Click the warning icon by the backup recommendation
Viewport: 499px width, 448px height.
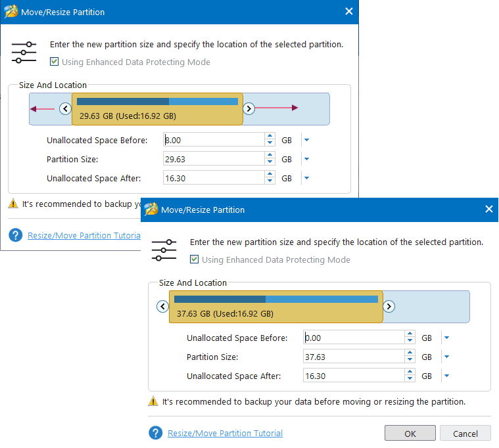coord(153,401)
